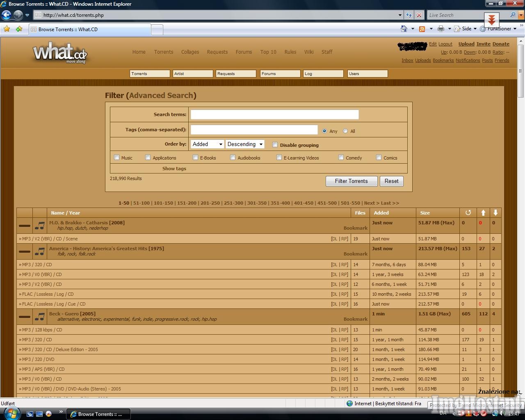This screenshot has height=420, width=525.
Task: Open the Funktioner tools dropdown
Action: [499, 29]
